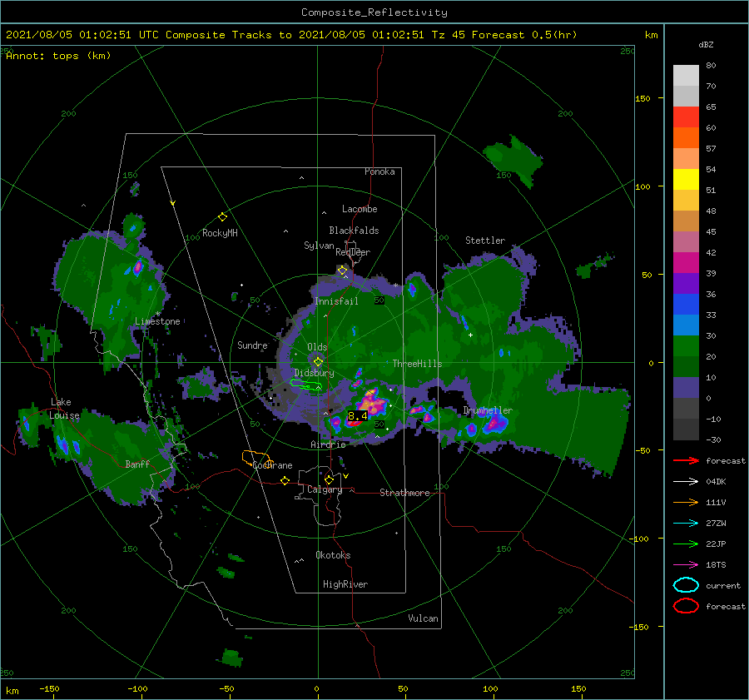
Task: Click the Innisfail city label
Action: pos(336,301)
